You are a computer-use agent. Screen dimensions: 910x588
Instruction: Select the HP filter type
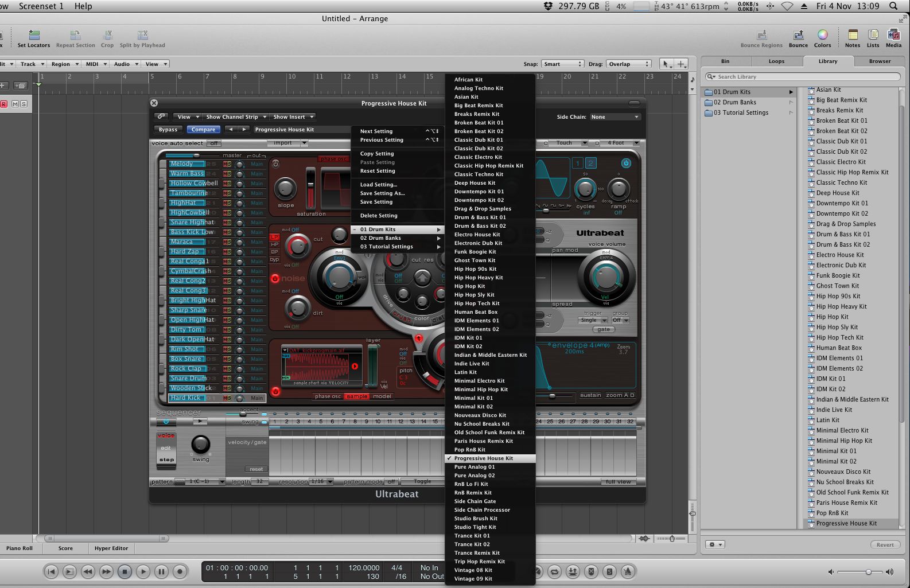point(274,244)
